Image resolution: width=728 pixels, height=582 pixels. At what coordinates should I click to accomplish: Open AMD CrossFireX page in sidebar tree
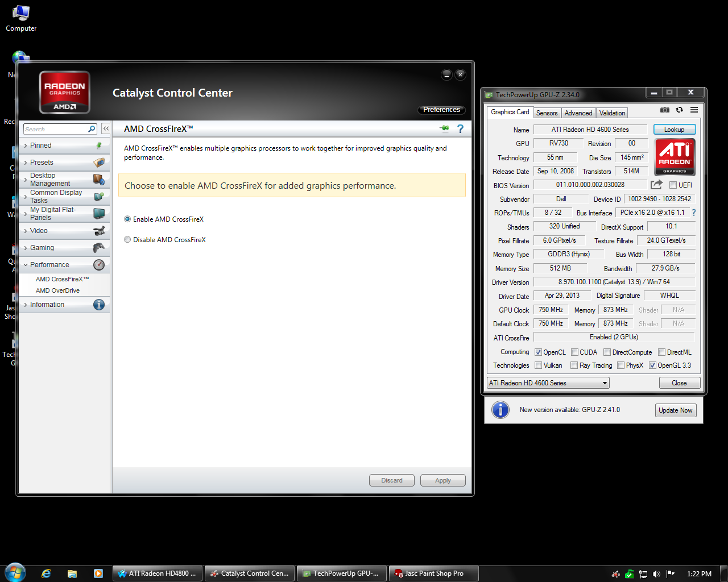coord(63,279)
